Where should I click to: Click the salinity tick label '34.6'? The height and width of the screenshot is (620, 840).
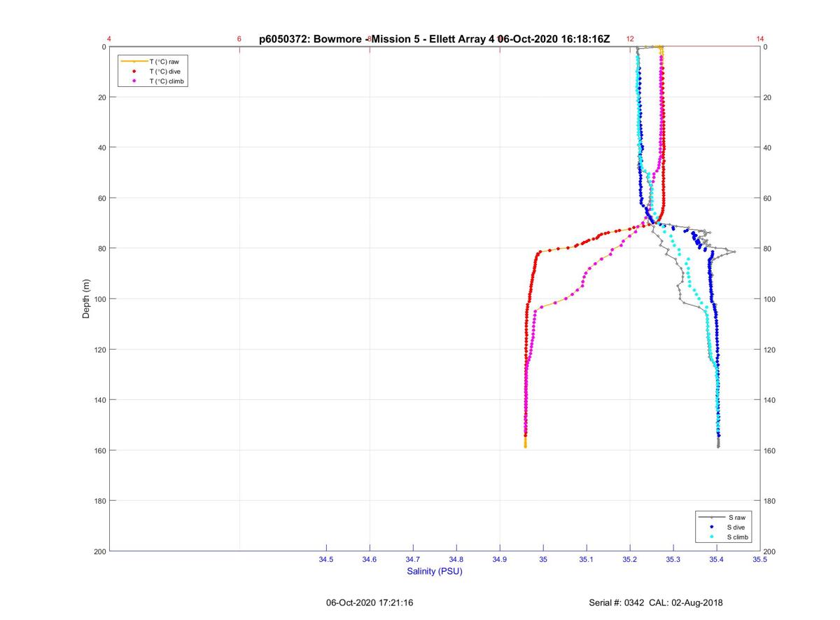370,560
